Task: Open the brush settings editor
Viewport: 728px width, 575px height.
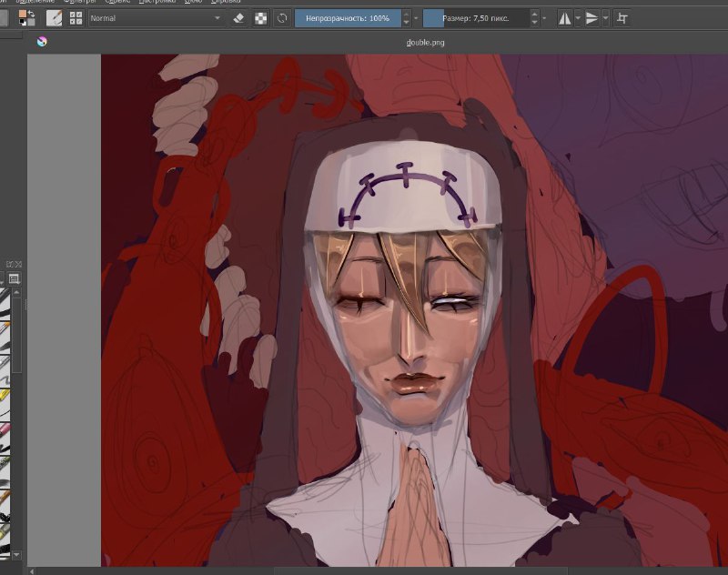Action: click(54, 18)
